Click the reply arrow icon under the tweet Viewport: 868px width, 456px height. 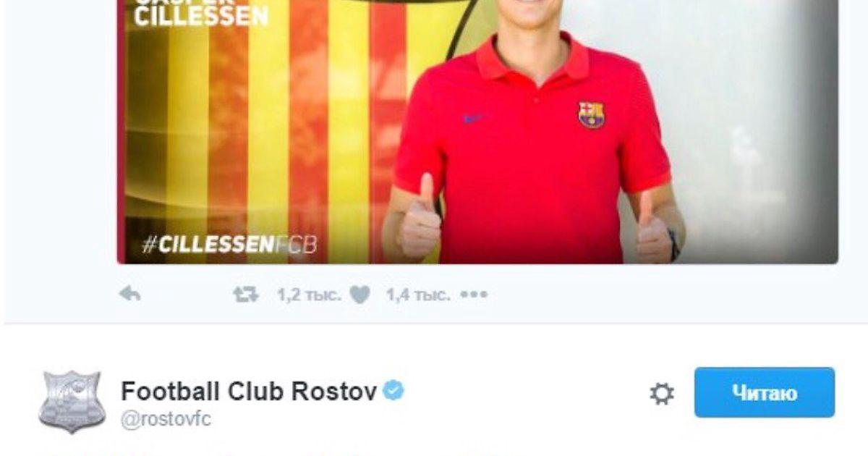pos(129,294)
